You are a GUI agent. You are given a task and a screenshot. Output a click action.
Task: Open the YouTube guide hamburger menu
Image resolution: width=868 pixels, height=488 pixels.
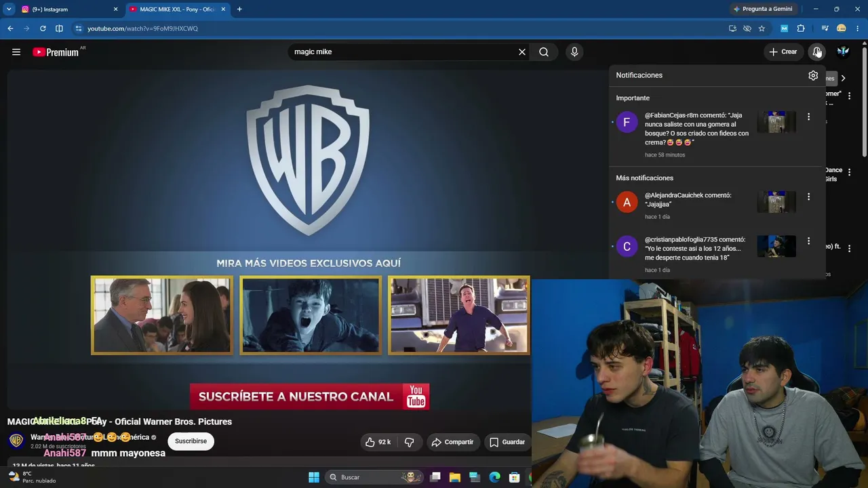16,52
